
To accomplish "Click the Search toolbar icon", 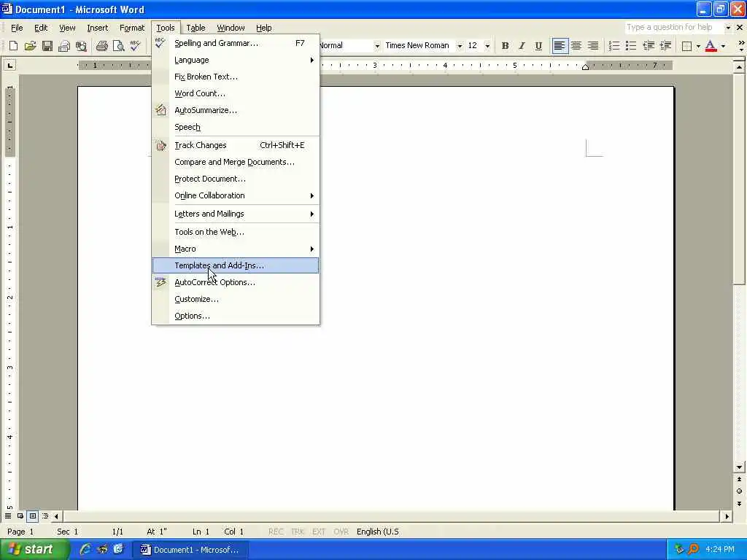I will [x=82, y=46].
